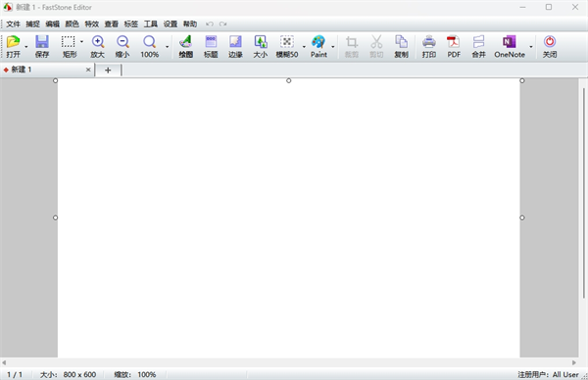The width and height of the screenshot is (588, 380).
Task: Add a caption with the 标题 icon
Action: point(211,46)
